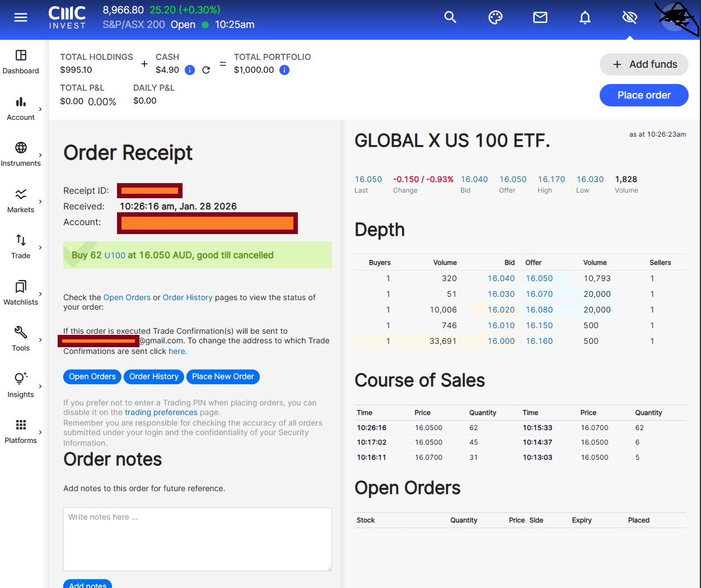
Task: Open the theme palette icon
Action: pos(496,17)
